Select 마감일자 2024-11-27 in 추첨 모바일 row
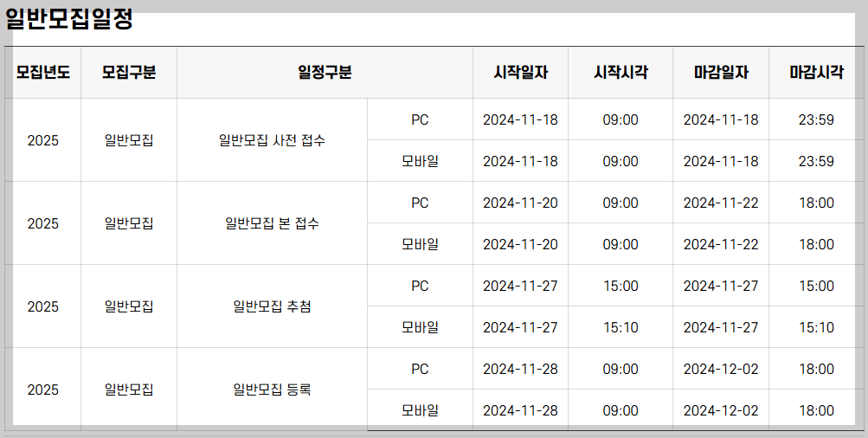The height and width of the screenshot is (438, 868). pos(721,327)
